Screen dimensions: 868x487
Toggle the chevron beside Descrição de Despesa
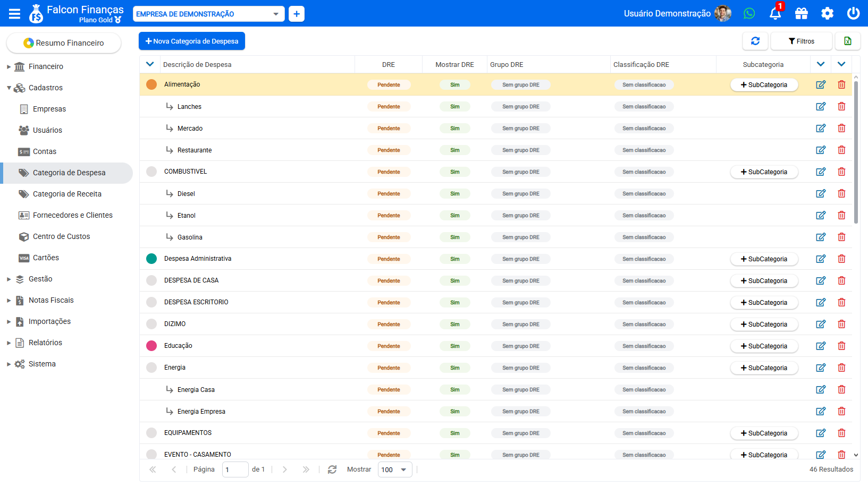150,64
